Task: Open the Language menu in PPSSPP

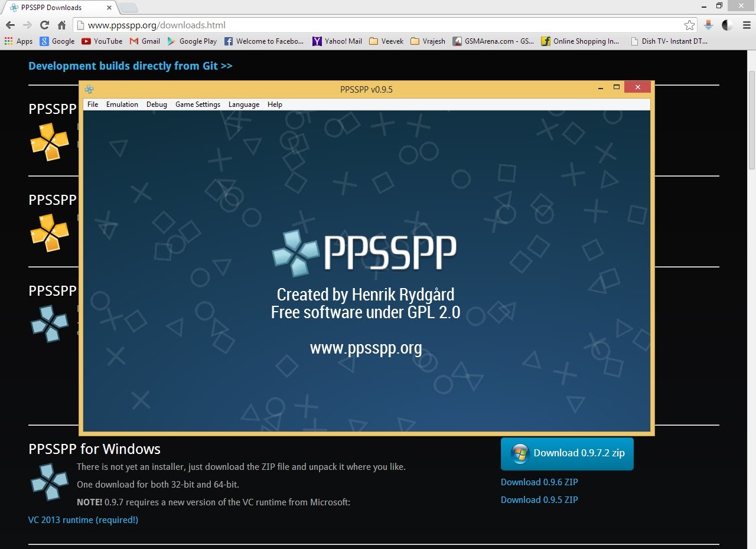Action: [x=244, y=104]
